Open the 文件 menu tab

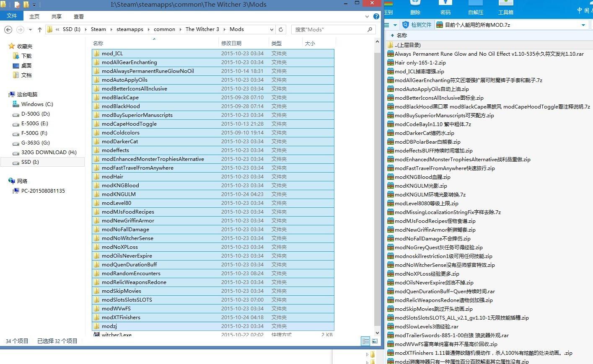coord(12,16)
